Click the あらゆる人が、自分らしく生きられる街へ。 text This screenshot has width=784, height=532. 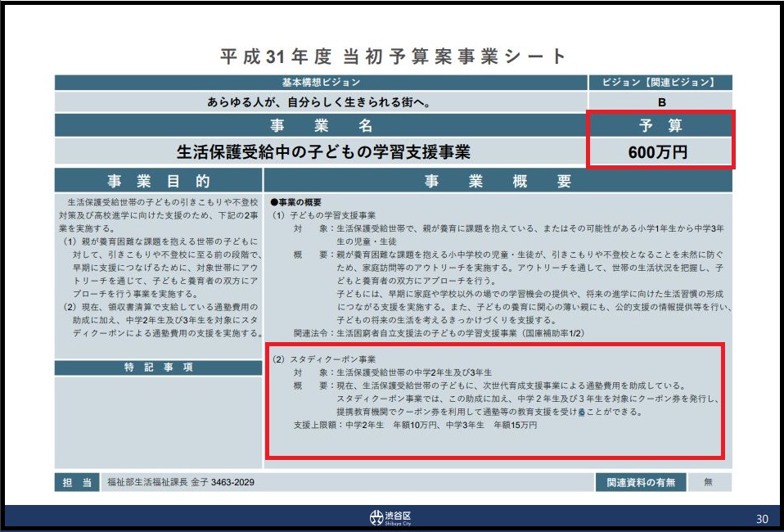[321, 102]
